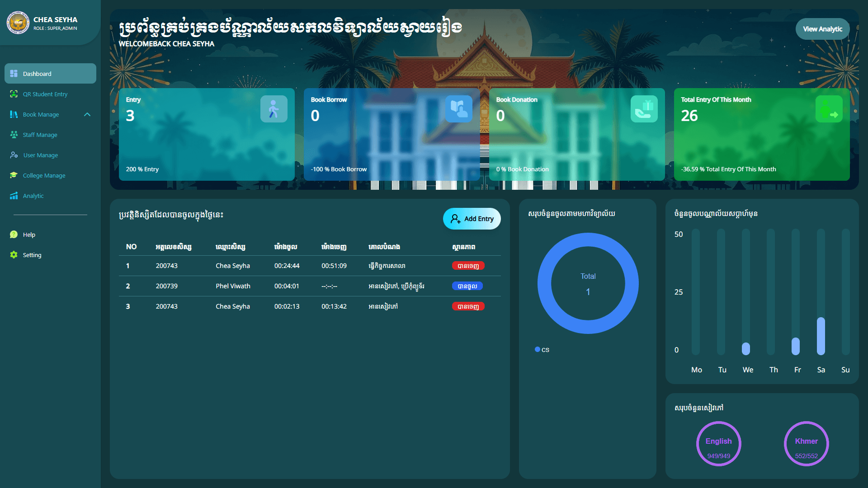Click the blue status badge for Phel Viwath
Viewport: 868px width, 488px height.
[x=467, y=286]
